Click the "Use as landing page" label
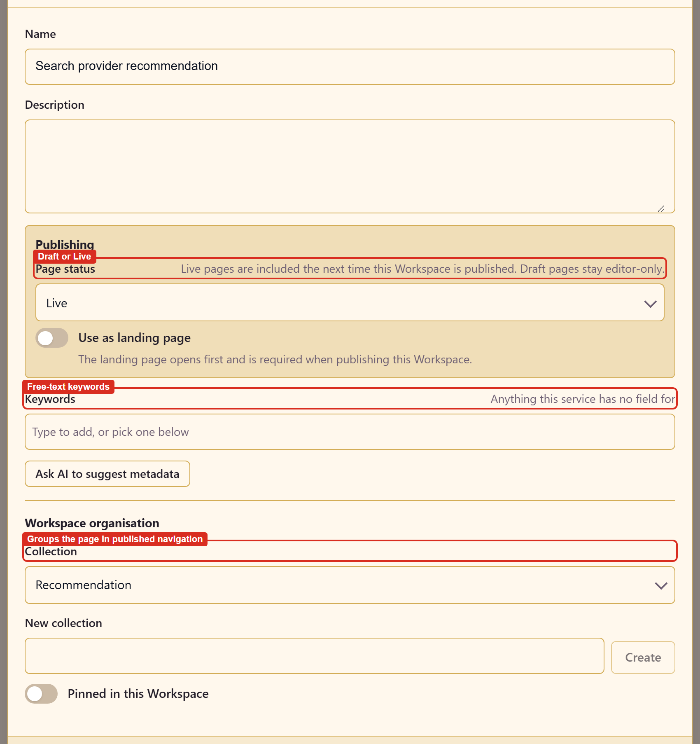The image size is (700, 744). click(x=135, y=338)
